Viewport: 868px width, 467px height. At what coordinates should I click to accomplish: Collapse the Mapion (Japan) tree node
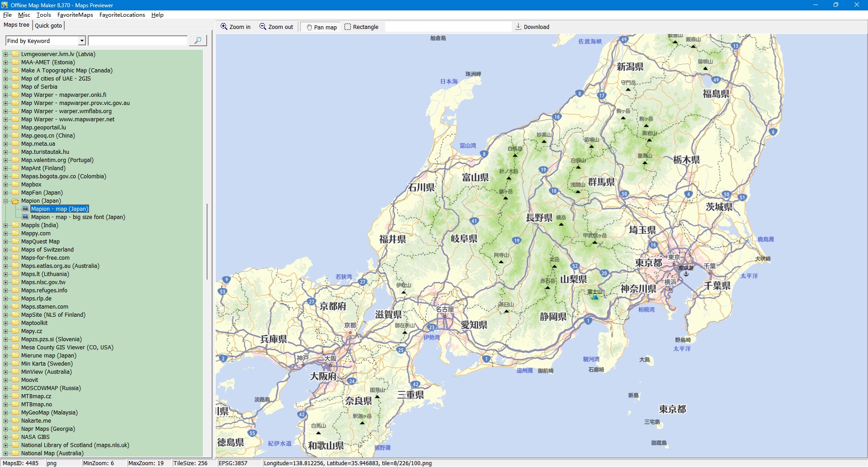tap(6, 201)
